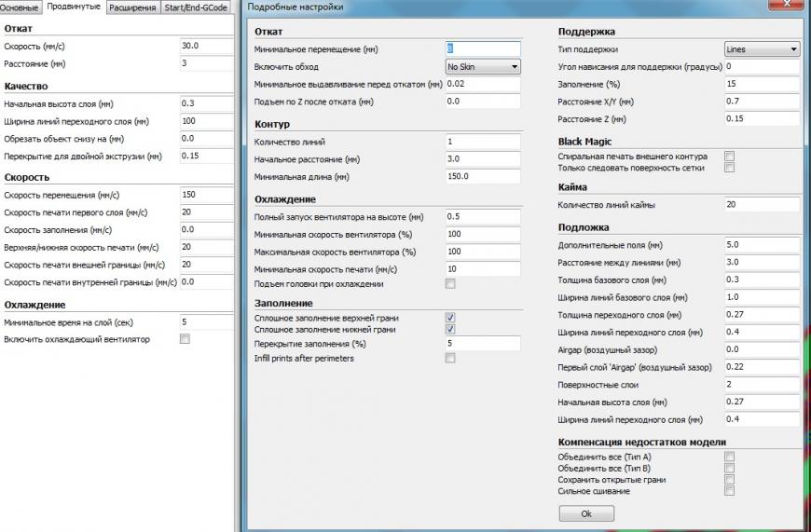Click Скорость печати первого слоя field
This screenshot has width=811, height=532.
207,212
